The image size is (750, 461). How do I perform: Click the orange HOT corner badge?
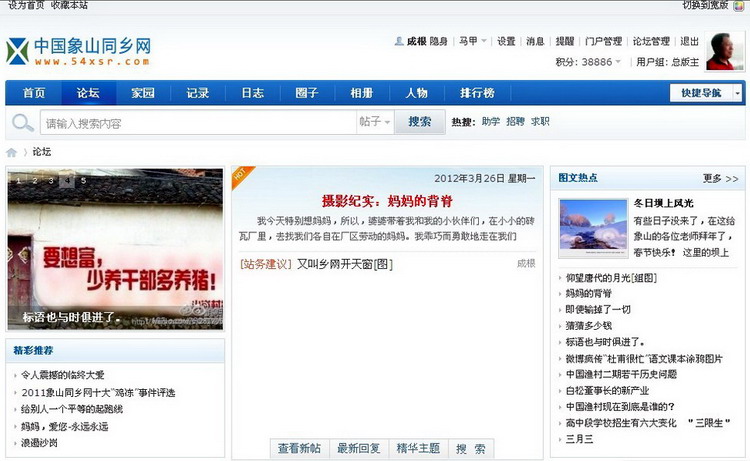pos(241,175)
